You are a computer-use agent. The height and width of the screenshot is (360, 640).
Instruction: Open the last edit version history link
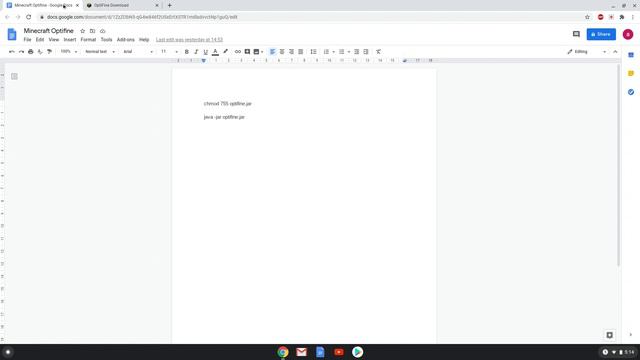[189, 40]
